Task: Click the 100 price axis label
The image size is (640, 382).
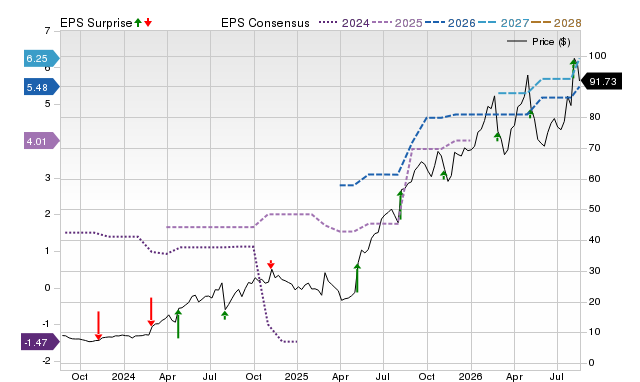Action: pos(597,56)
